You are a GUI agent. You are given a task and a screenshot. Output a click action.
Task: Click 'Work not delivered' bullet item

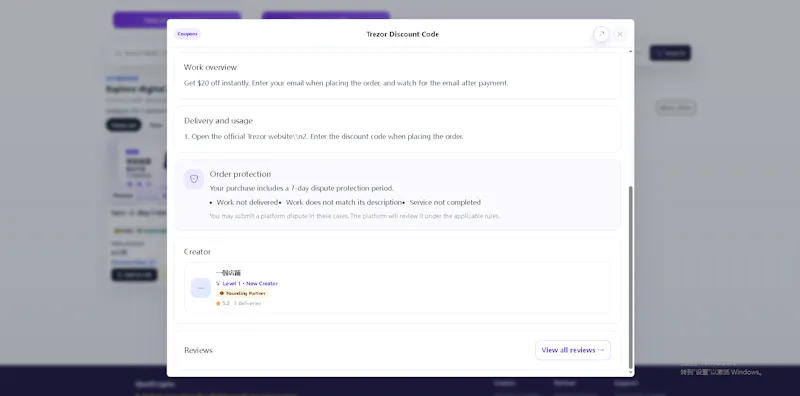pos(247,203)
